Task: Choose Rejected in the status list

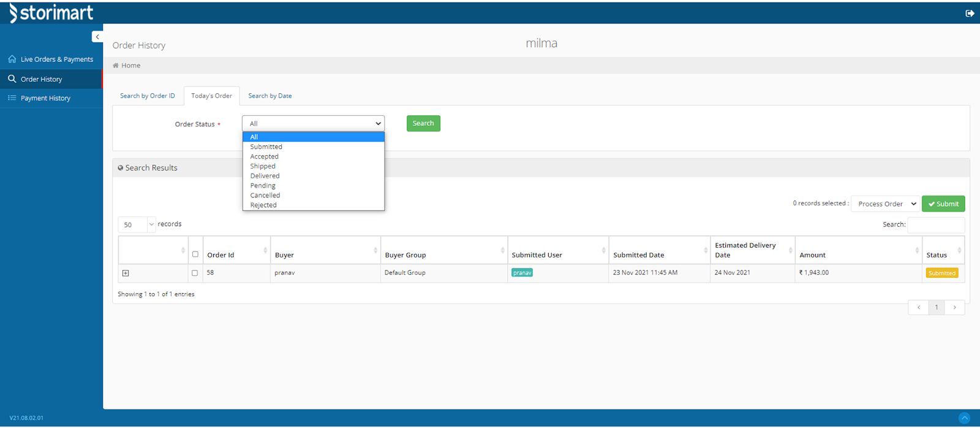Action: (314, 205)
